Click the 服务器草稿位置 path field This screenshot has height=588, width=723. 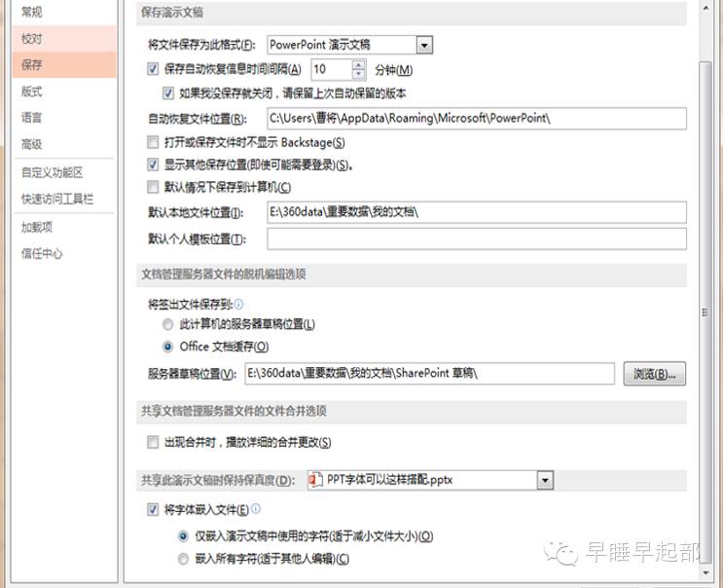point(430,374)
